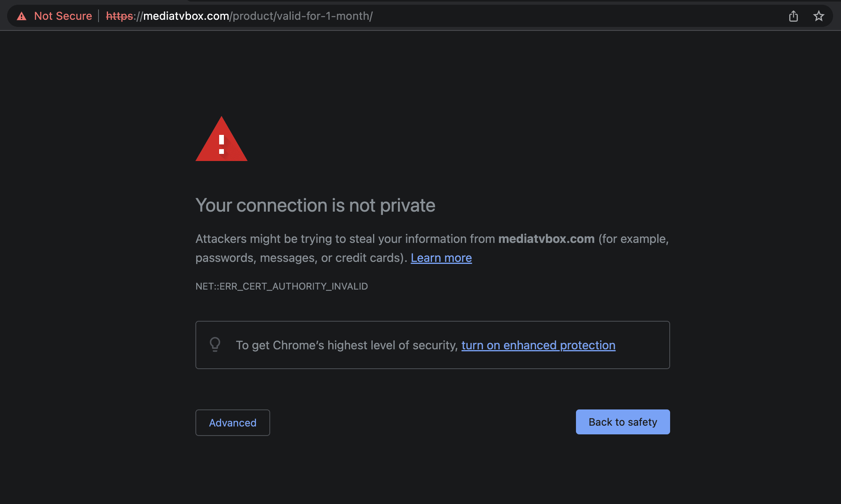This screenshot has width=841, height=504.
Task: Click the red warning triangle in address bar
Action: point(22,16)
